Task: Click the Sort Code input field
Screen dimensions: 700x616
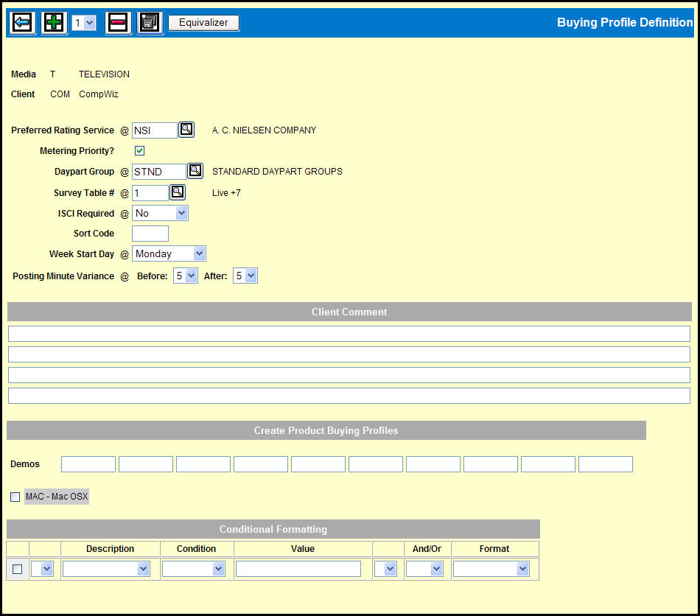Action: (150, 234)
